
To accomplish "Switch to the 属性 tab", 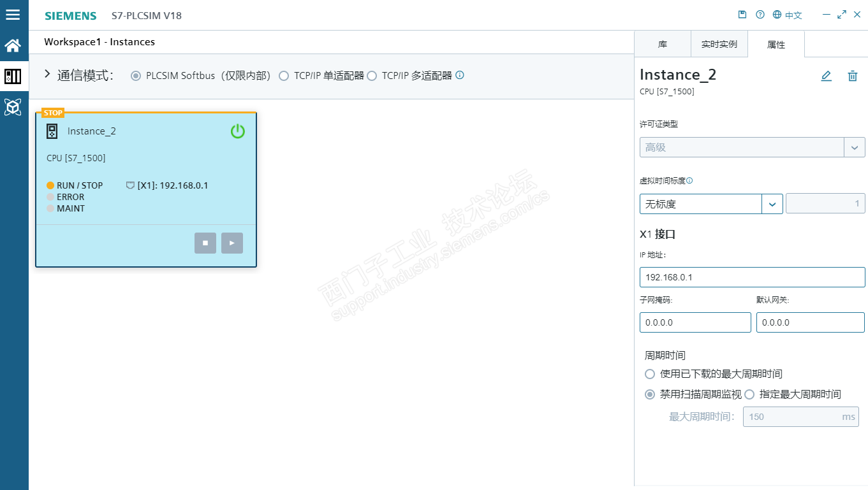I will point(776,45).
